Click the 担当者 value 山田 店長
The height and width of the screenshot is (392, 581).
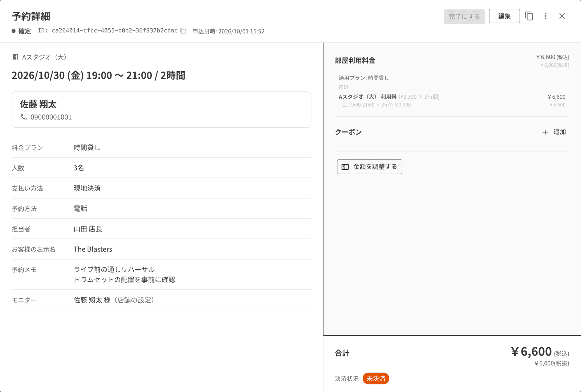88,229
